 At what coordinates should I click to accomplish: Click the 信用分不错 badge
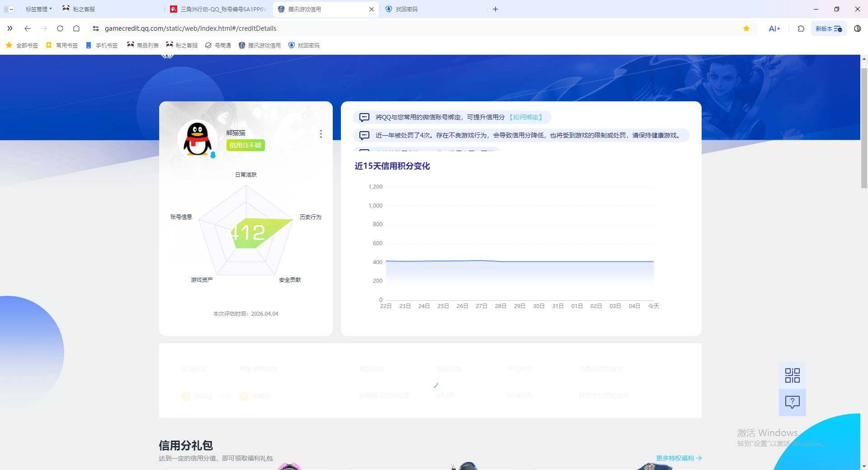[x=245, y=145]
